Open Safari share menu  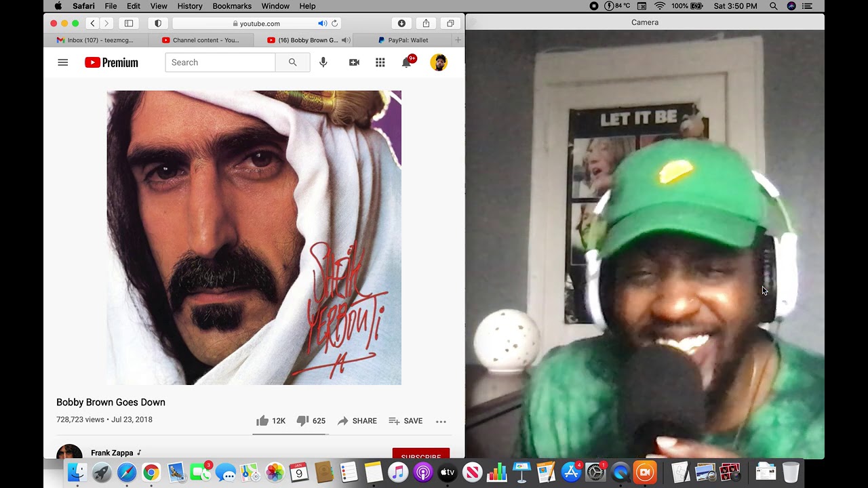pos(426,23)
